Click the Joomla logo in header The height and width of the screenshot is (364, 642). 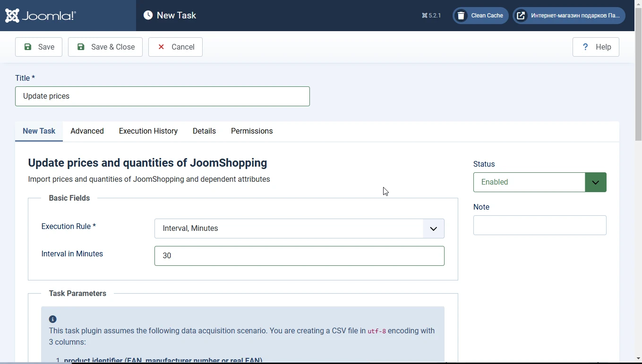click(41, 16)
